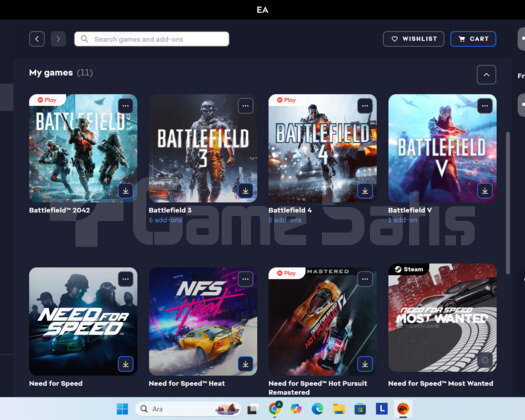Open the EA app from taskbar
The image size is (525, 420).
point(403,409)
